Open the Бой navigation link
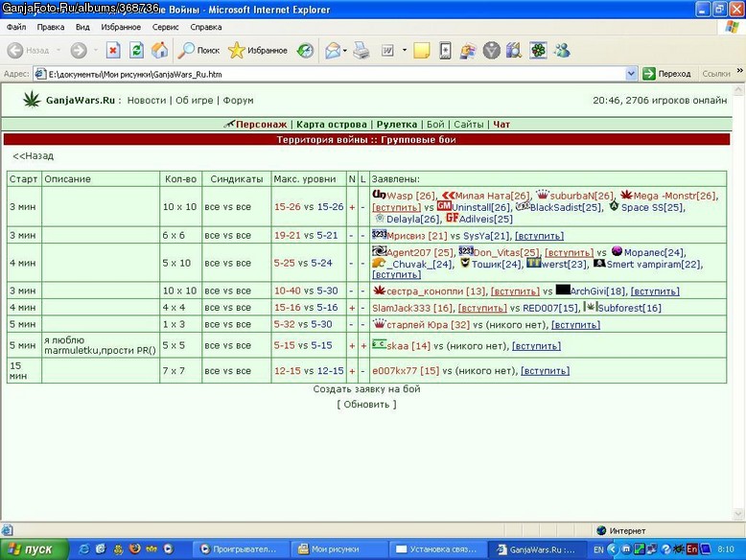 point(435,125)
